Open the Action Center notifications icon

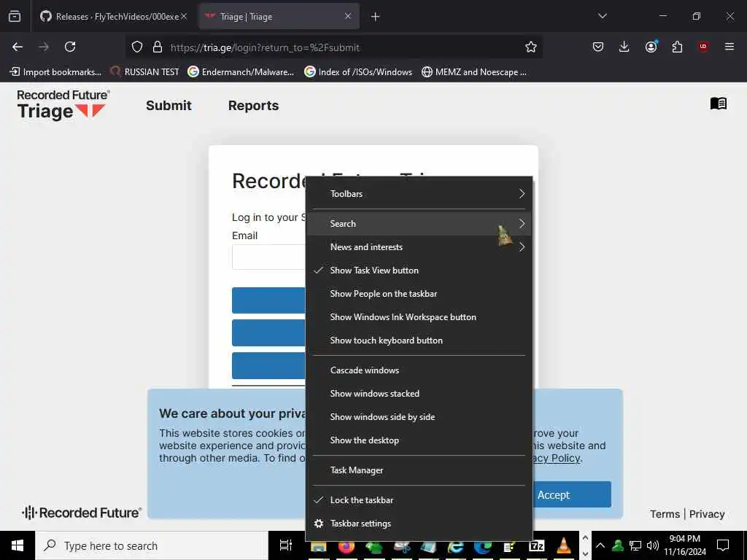(x=723, y=545)
